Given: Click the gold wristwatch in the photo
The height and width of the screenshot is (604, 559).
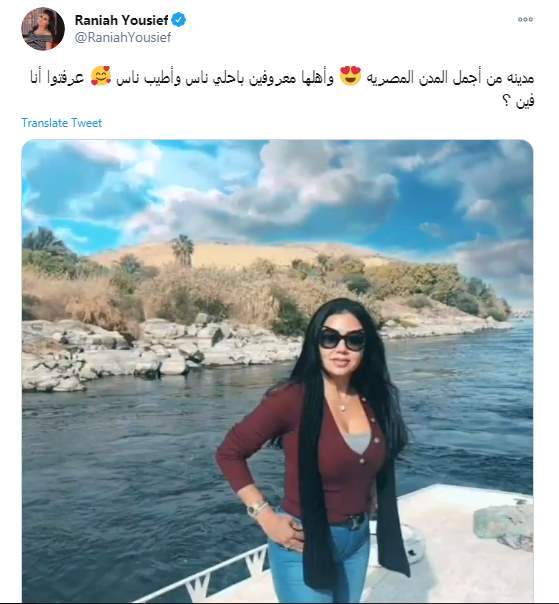Looking at the screenshot, I should pyautogui.click(x=256, y=510).
